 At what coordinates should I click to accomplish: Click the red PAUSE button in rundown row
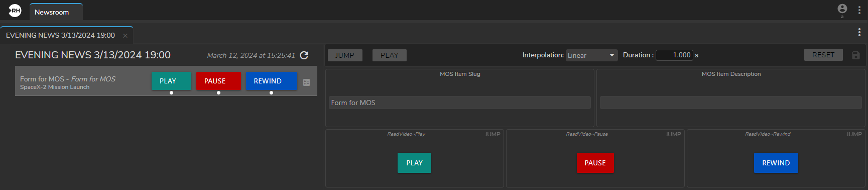(218, 81)
